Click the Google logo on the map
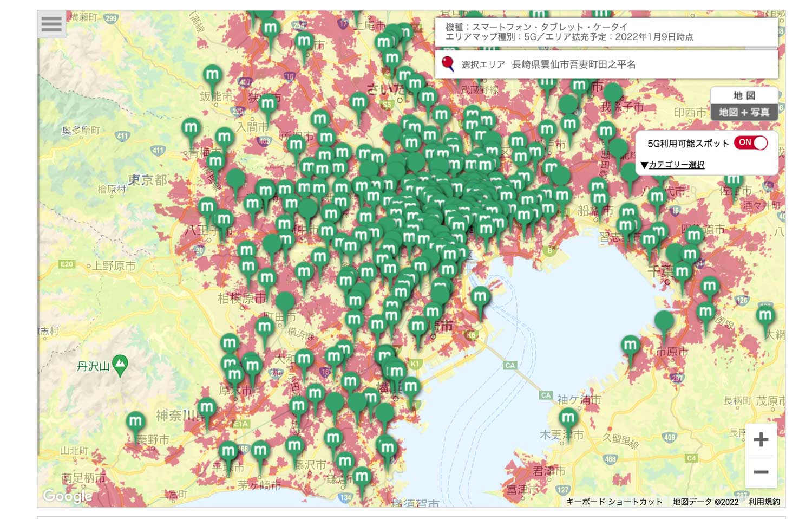Image resolution: width=812 pixels, height=519 pixels. pos(68,496)
